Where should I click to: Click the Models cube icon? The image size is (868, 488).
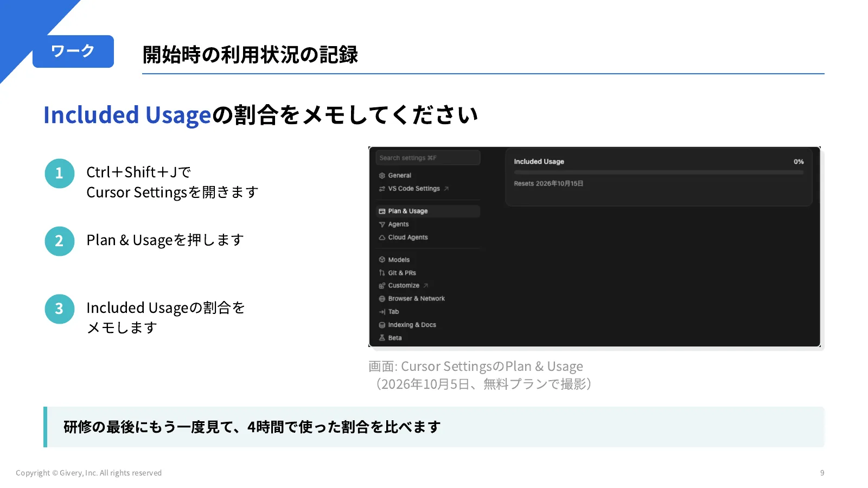[x=382, y=260]
